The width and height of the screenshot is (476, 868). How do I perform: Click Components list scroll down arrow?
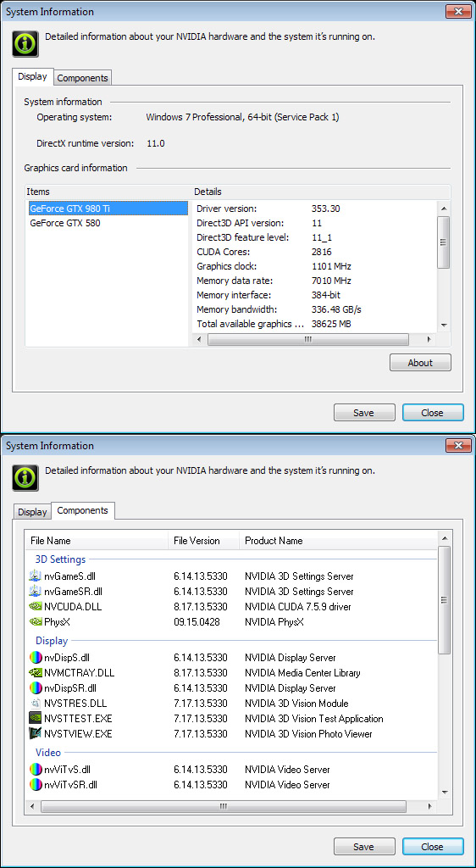tap(444, 793)
